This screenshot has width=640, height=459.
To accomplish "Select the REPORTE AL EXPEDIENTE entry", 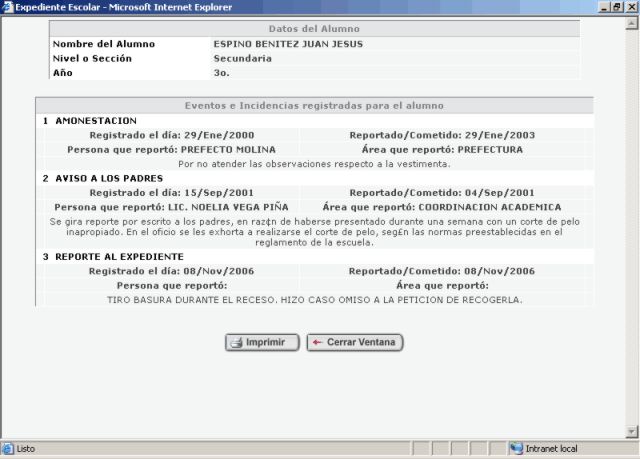I will 119,257.
